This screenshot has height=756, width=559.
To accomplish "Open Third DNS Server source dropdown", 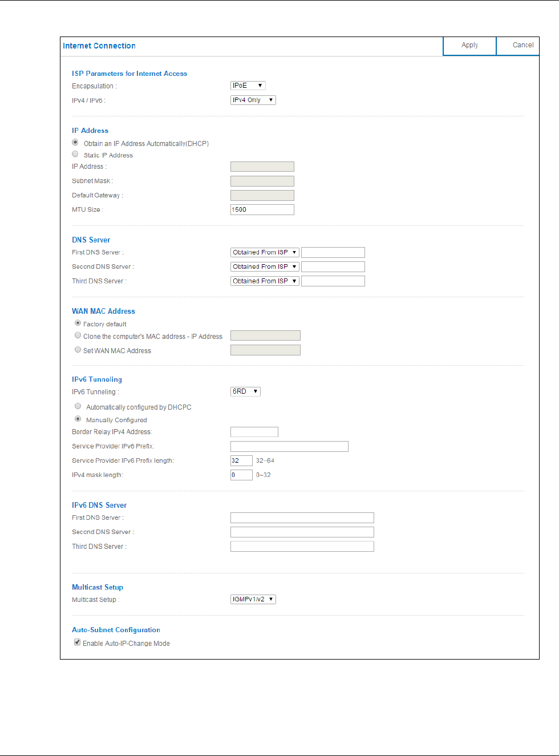I will (x=265, y=281).
